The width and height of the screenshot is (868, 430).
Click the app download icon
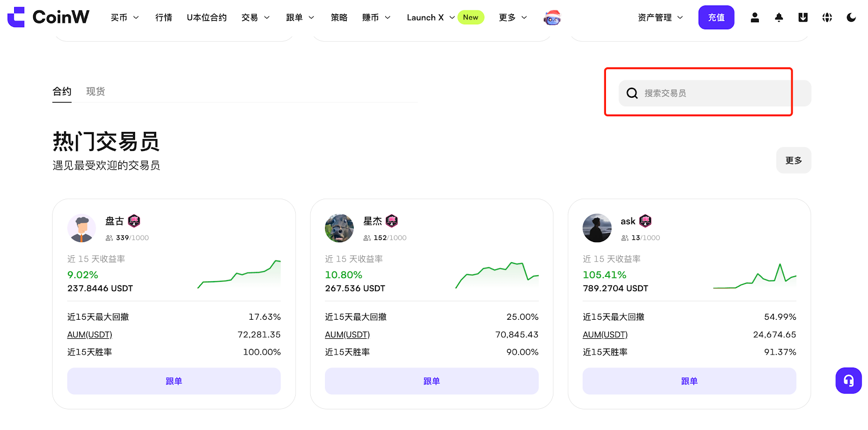click(x=803, y=17)
